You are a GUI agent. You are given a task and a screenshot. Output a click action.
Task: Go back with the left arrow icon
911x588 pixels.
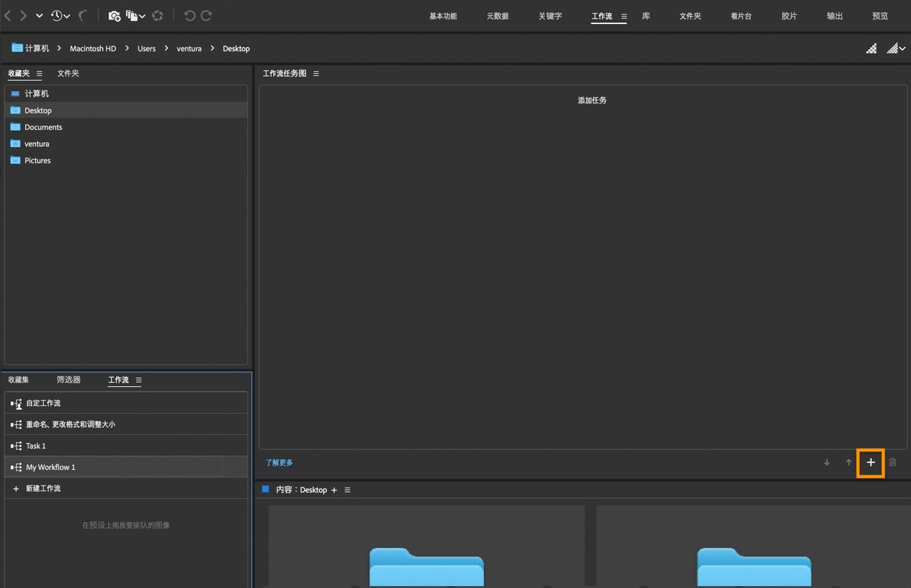[8, 16]
